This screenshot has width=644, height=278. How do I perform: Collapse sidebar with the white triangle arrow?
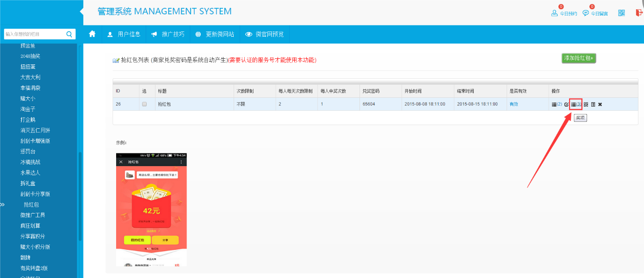click(81, 12)
